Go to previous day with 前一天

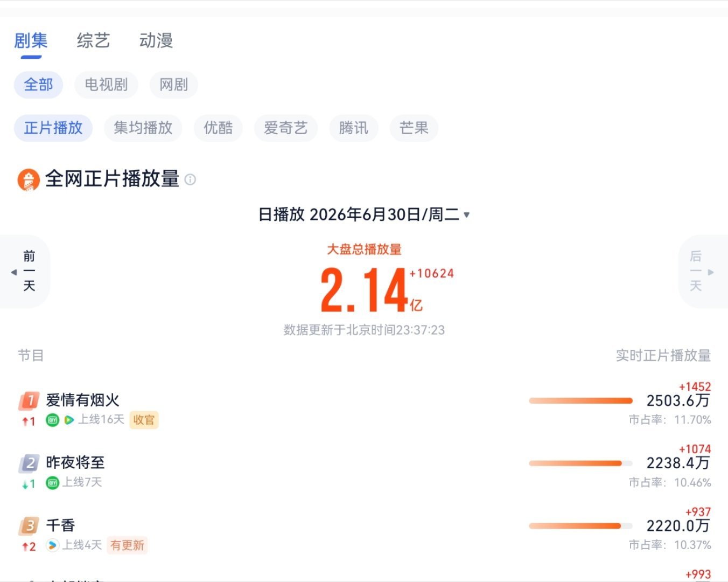click(x=25, y=272)
